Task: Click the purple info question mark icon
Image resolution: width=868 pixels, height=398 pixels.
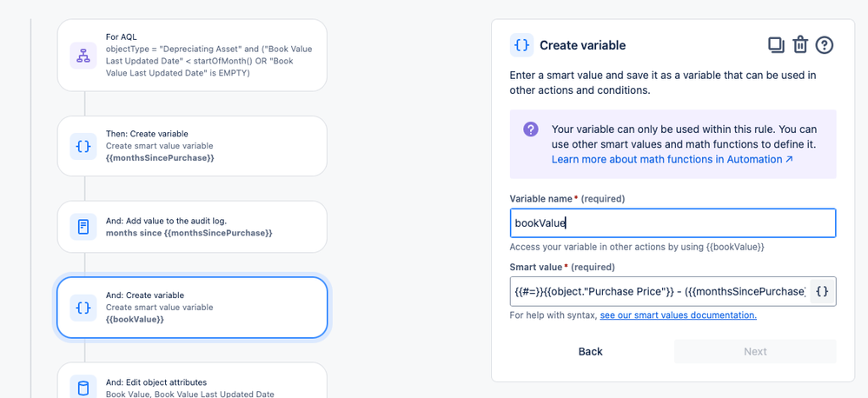Action: [530, 129]
